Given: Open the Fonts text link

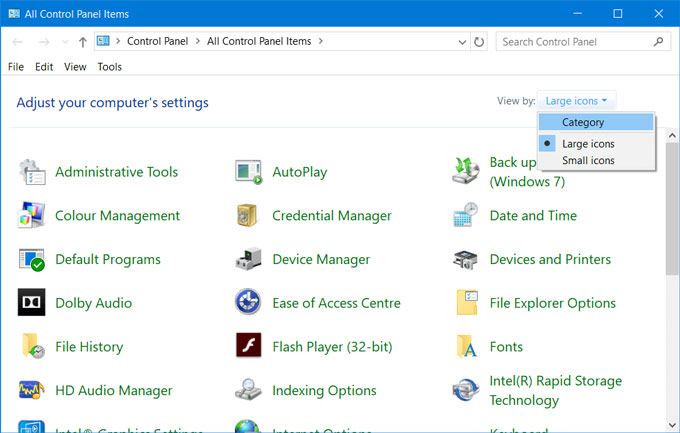Looking at the screenshot, I should point(506,347).
